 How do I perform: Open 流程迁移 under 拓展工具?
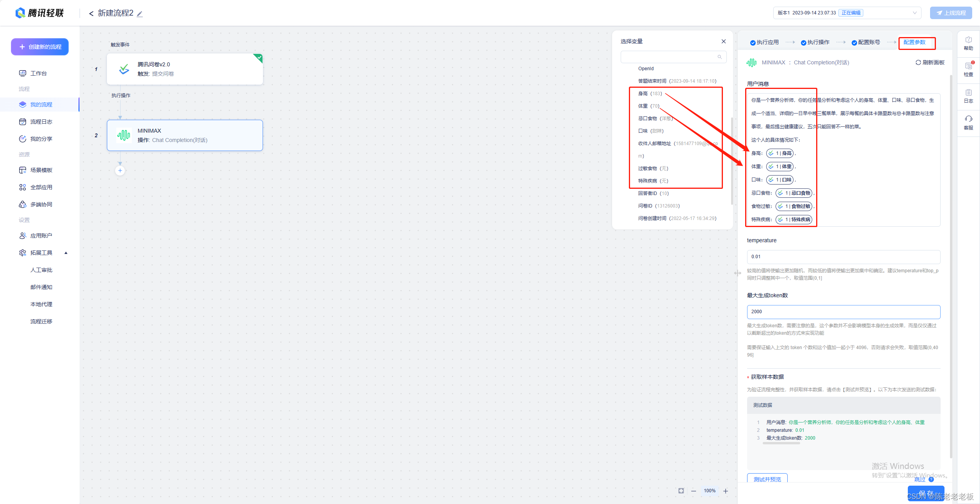click(41, 321)
